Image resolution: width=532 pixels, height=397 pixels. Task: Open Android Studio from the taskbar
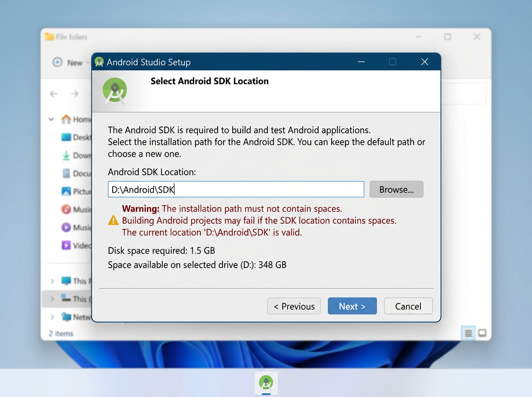(x=266, y=383)
